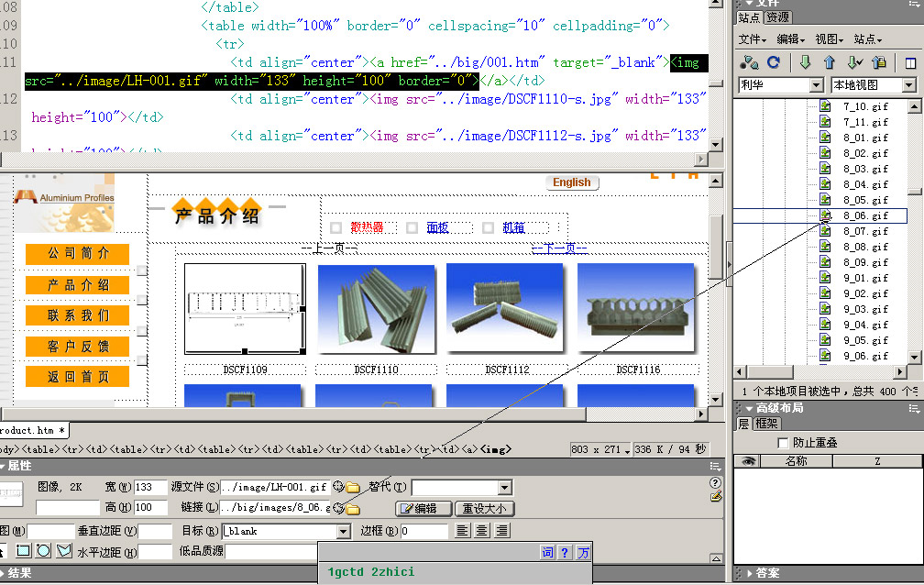
Task: Click the 边框 border input field
Action: (x=423, y=531)
